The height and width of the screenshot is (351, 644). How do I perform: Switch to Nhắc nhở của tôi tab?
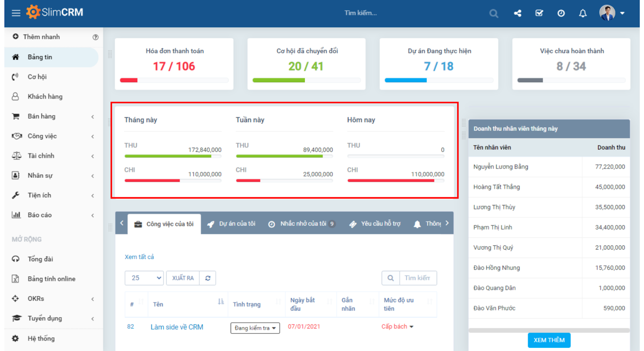302,224
